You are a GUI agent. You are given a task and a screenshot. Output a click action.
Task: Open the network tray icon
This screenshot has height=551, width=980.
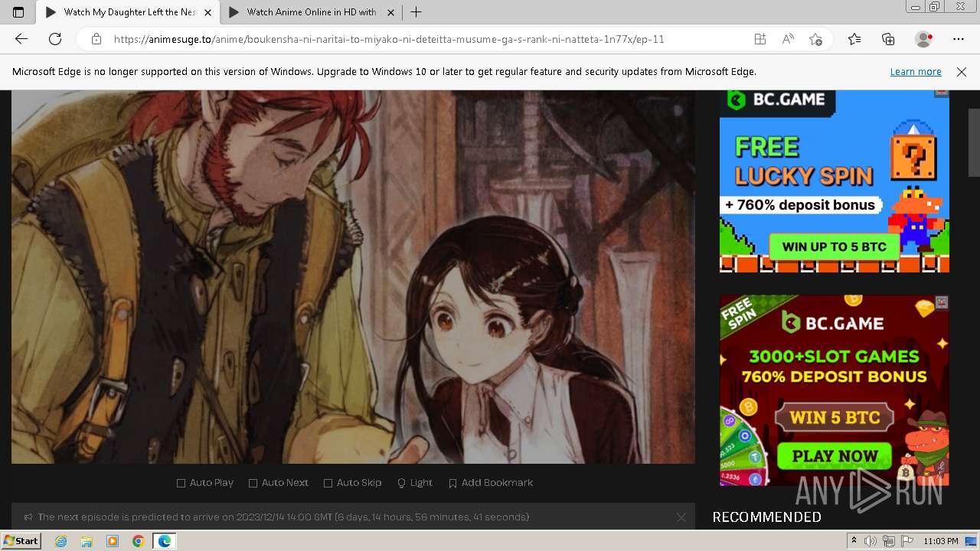pyautogui.click(x=889, y=541)
